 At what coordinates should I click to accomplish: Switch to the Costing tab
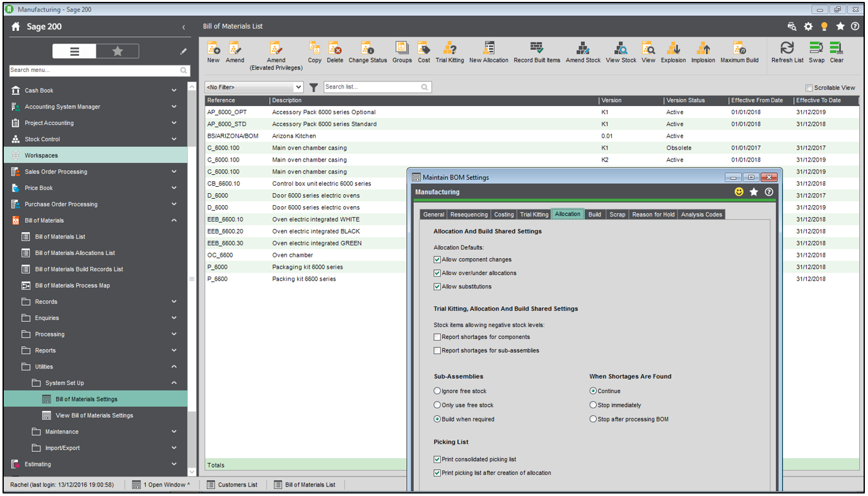point(504,215)
